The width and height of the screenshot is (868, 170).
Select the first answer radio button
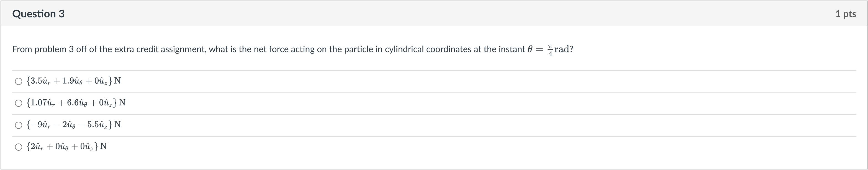coord(19,81)
